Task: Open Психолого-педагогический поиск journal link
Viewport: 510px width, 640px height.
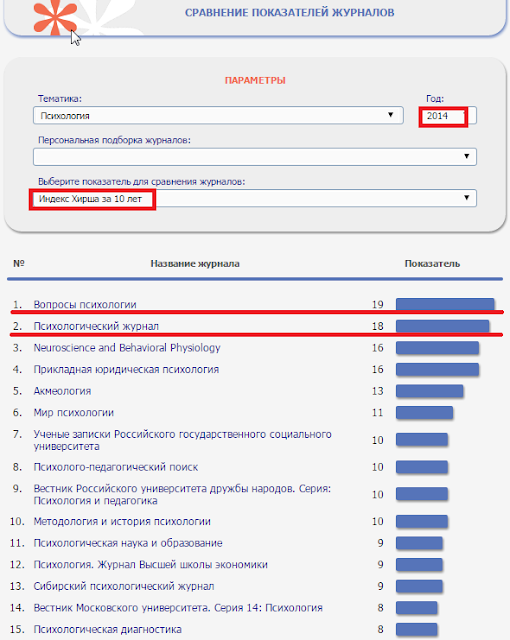Action: pyautogui.click(x=115, y=467)
